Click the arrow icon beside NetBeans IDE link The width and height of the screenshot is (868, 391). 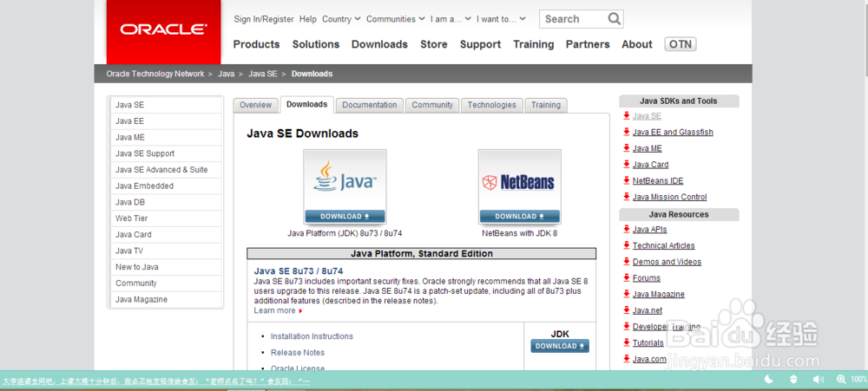(626, 180)
